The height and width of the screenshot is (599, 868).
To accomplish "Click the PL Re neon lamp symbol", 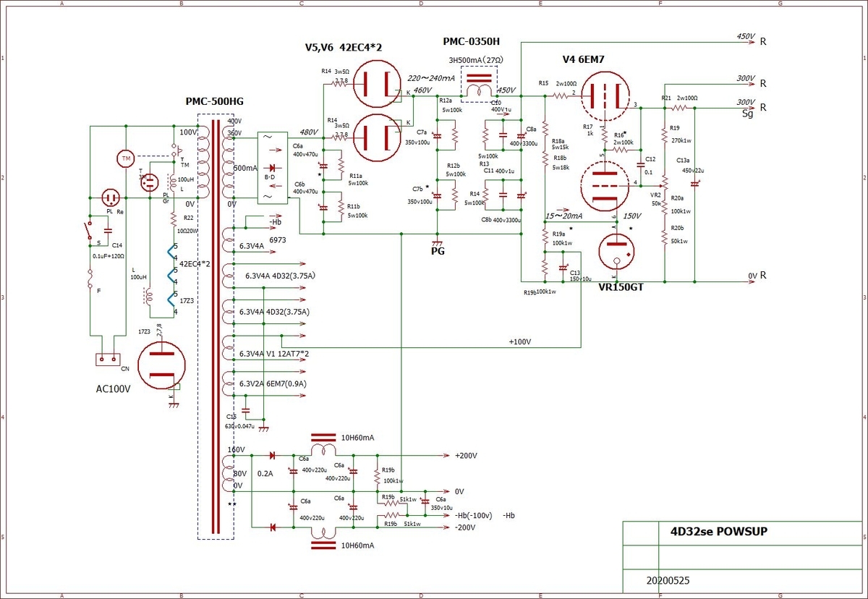I will pyautogui.click(x=111, y=197).
